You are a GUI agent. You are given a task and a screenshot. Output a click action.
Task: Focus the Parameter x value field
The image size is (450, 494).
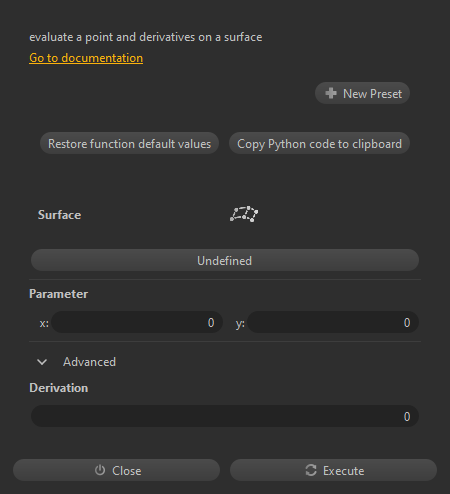137,322
